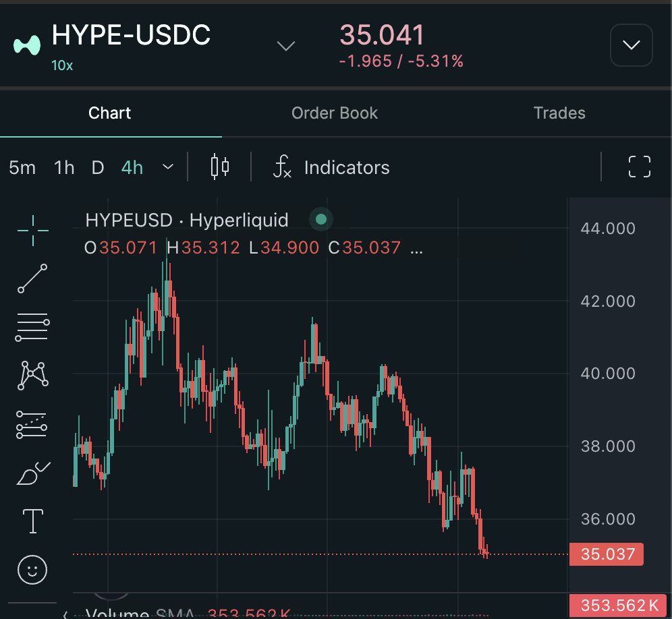Open the candlestick chart style selector
672x619 pixels.
[220, 167]
